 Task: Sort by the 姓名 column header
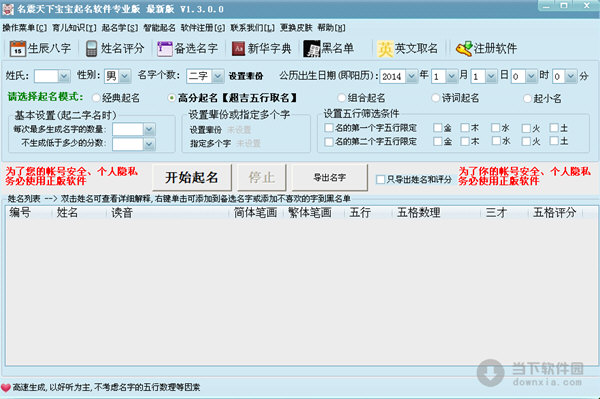[79, 213]
